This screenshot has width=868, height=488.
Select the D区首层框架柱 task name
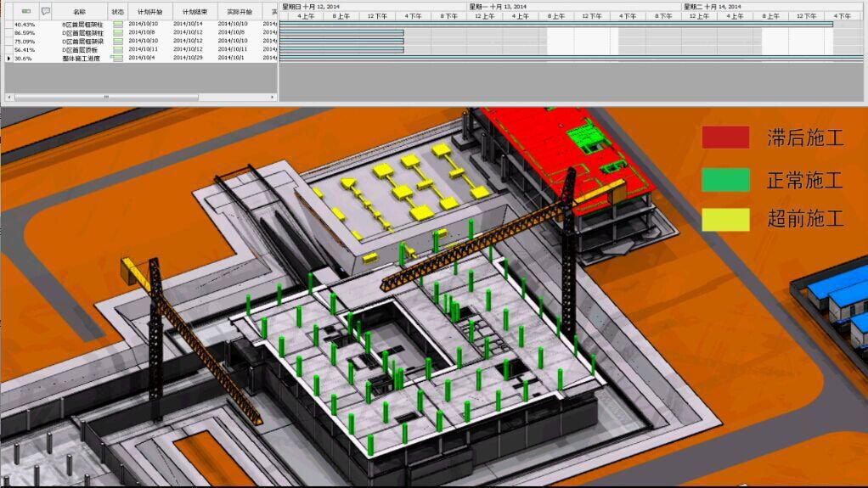[82, 32]
